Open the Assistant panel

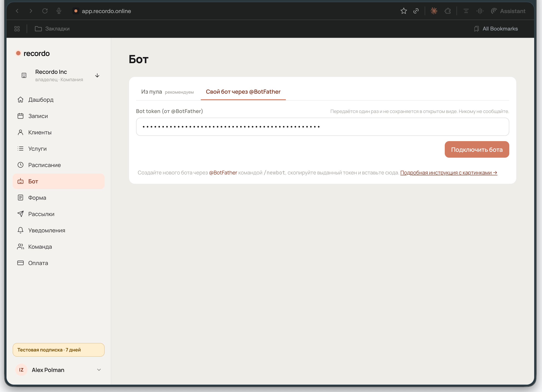coord(508,11)
